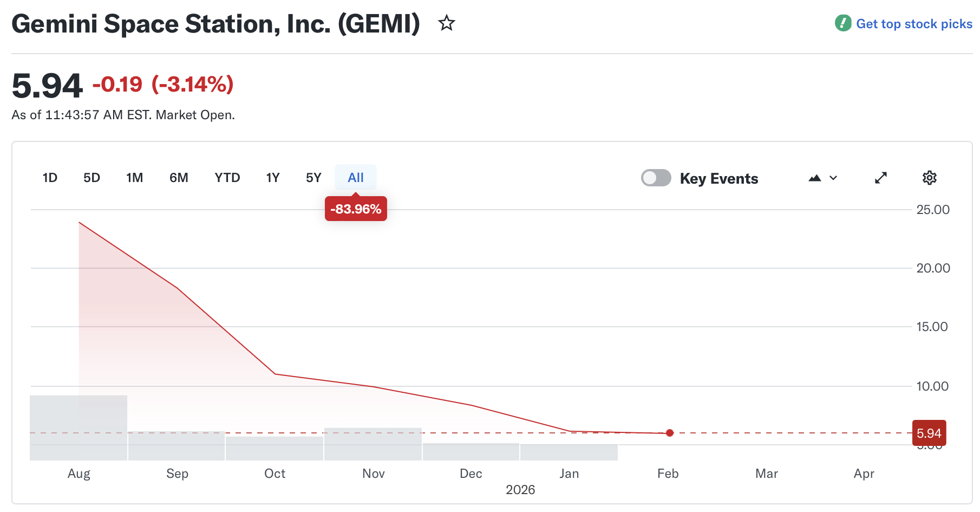
Task: Open Get top stock picks
Action: 913,23
